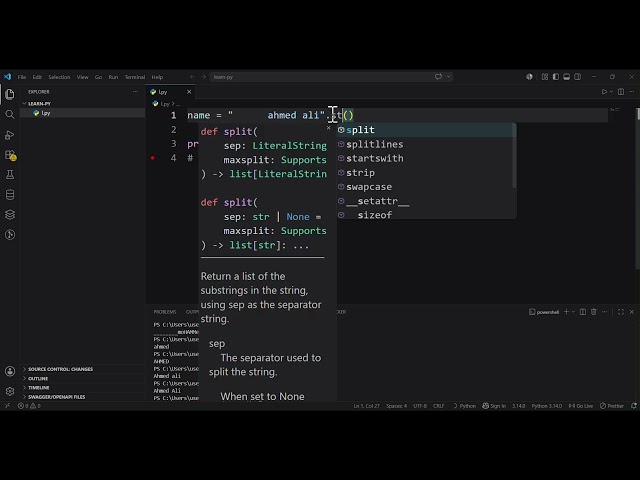Split the editor to the right
This screenshot has width=640, height=480.
tap(621, 92)
